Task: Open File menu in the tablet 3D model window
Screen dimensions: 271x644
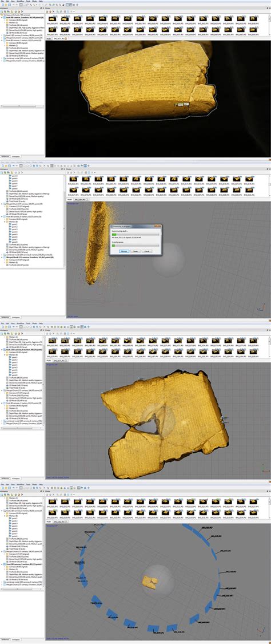Action: click(2, 323)
